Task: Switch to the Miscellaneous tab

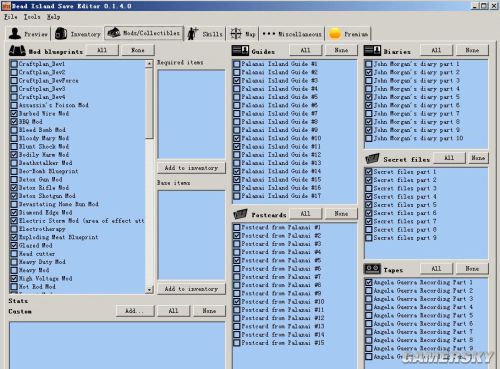Action: [x=292, y=34]
